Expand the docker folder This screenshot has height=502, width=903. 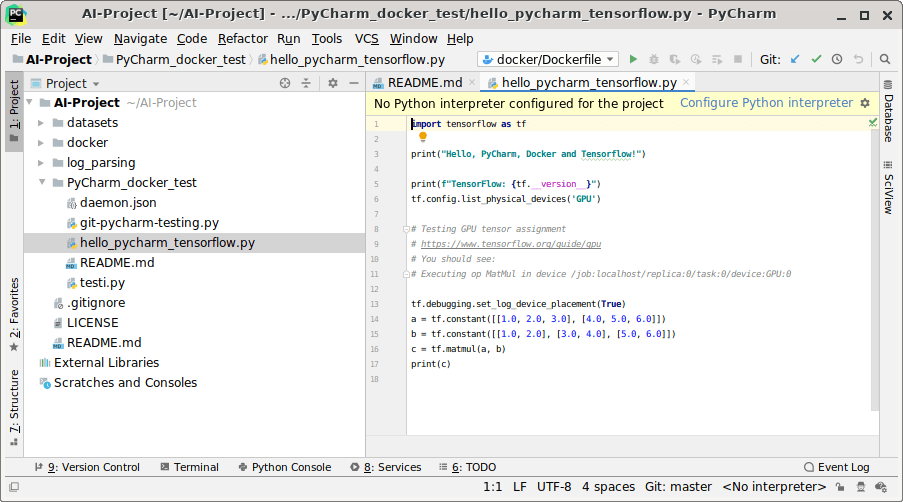coord(41,143)
